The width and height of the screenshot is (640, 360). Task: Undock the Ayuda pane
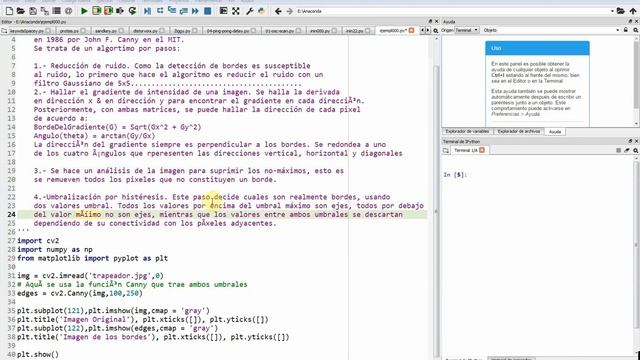(x=630, y=21)
